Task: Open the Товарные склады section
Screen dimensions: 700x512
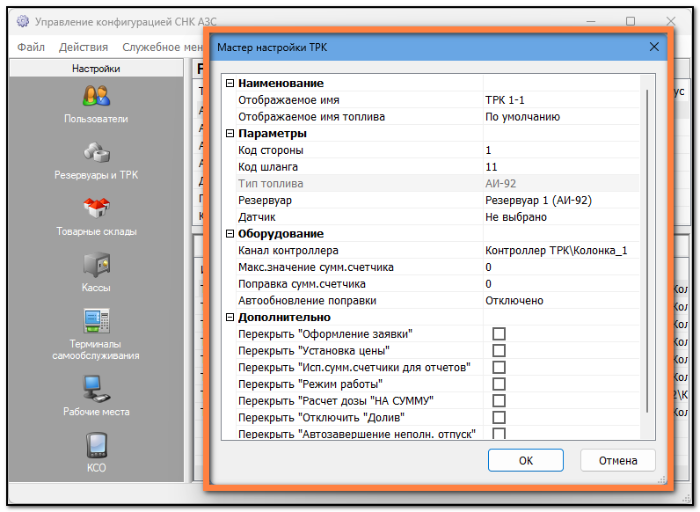Action: [x=96, y=217]
